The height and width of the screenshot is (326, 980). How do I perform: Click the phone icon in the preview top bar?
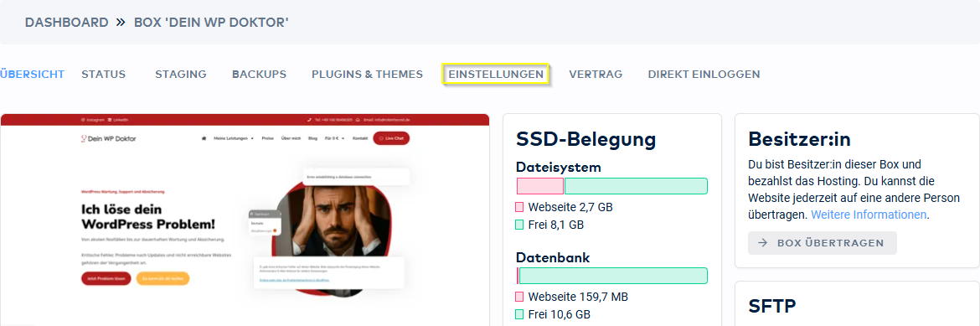309,120
